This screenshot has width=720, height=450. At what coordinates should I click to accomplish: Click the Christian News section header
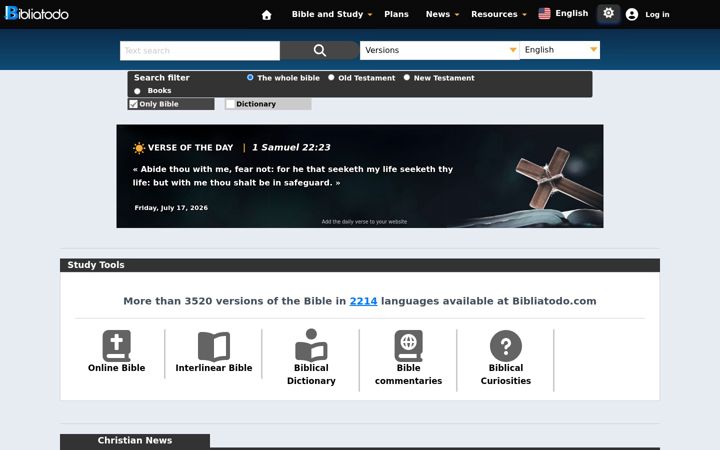135,441
